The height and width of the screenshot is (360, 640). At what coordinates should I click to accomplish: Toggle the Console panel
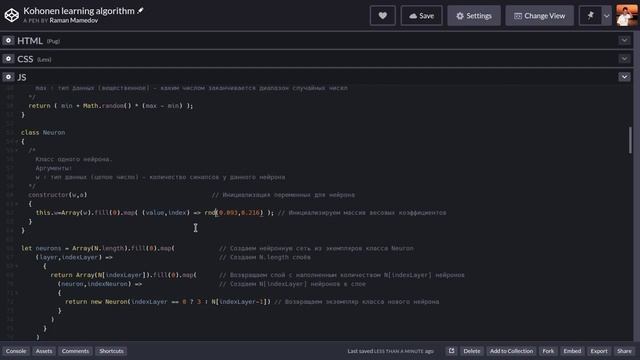click(x=16, y=351)
